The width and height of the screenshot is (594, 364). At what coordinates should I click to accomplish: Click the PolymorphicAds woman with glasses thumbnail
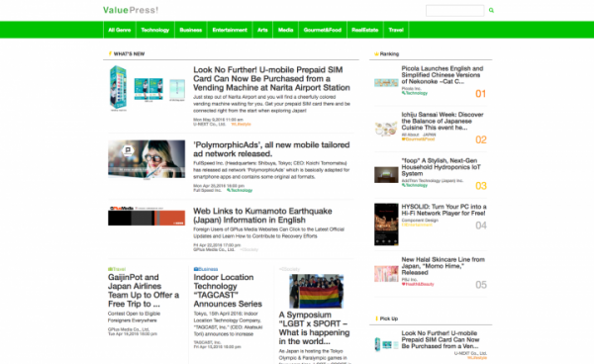147,159
